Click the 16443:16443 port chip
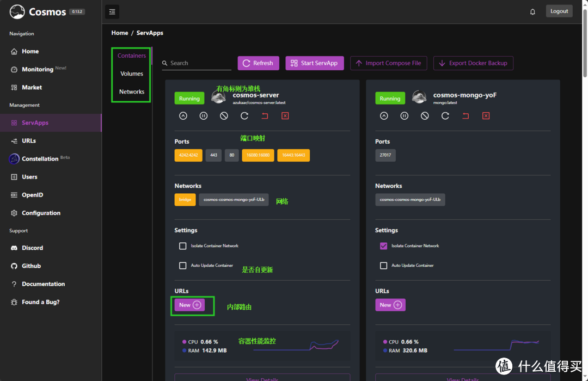Screen dimensions: 588x381 tap(293, 155)
